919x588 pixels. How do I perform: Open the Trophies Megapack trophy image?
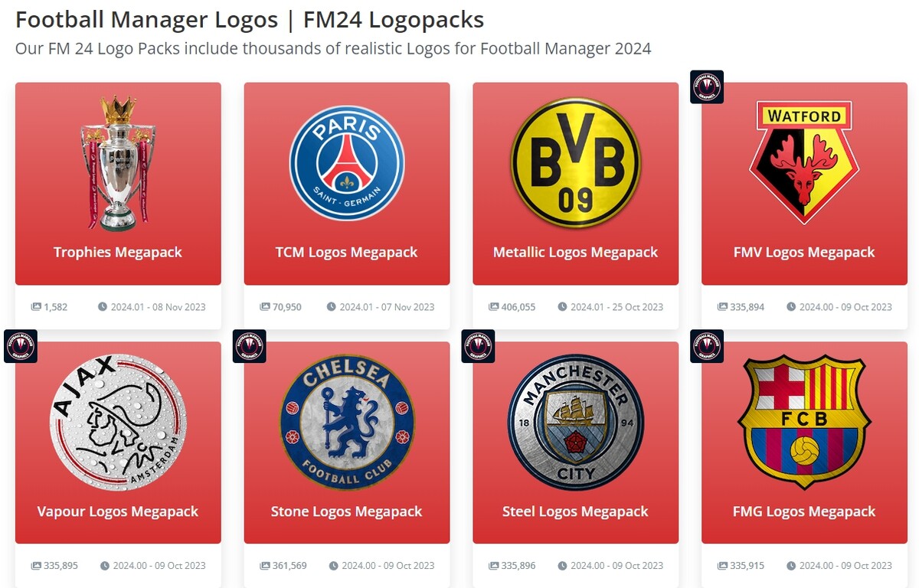(x=118, y=163)
